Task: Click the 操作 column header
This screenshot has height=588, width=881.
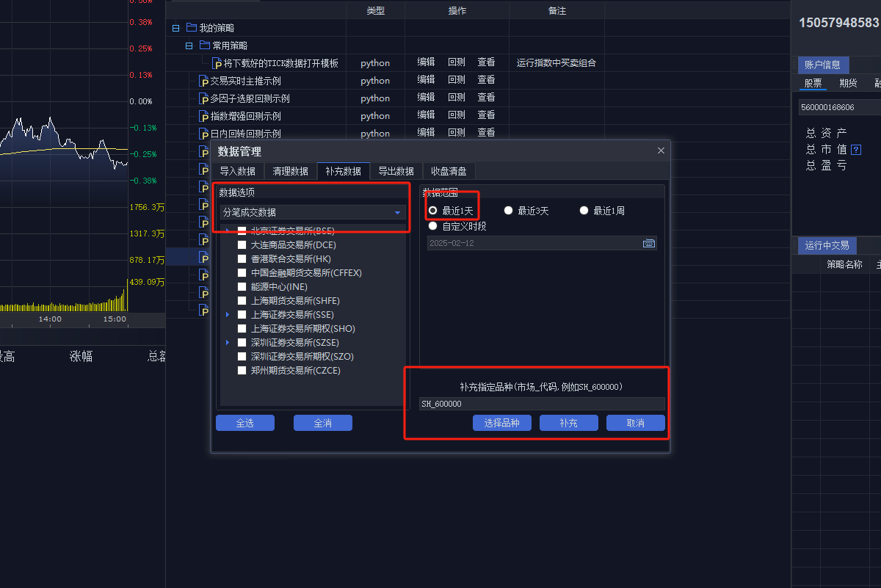Action: click(x=457, y=10)
